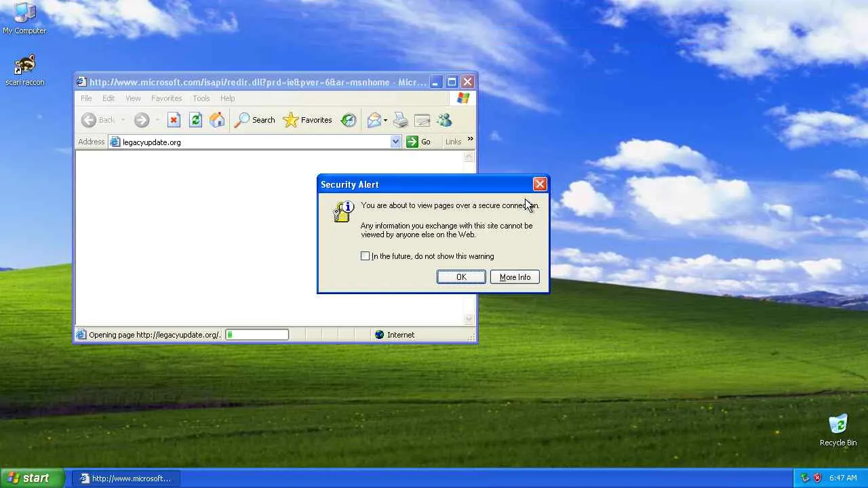This screenshot has height=488, width=868.
Task: Click the page loading progress bar
Action: (257, 335)
